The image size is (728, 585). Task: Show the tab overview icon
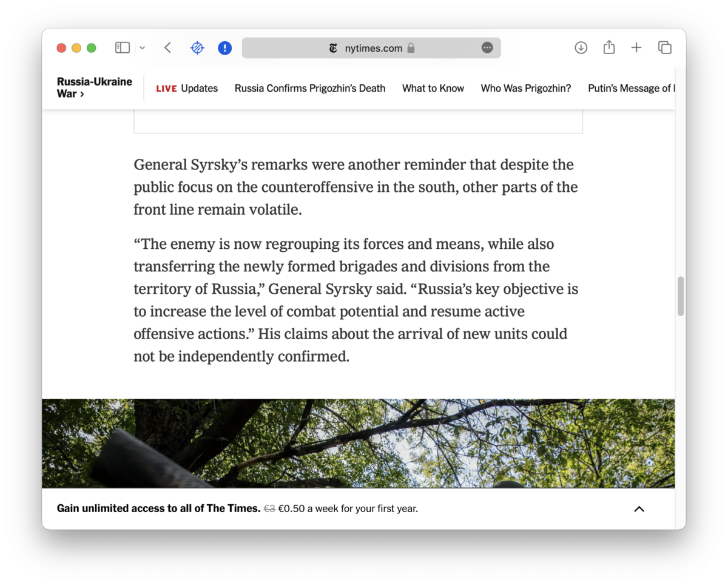664,48
